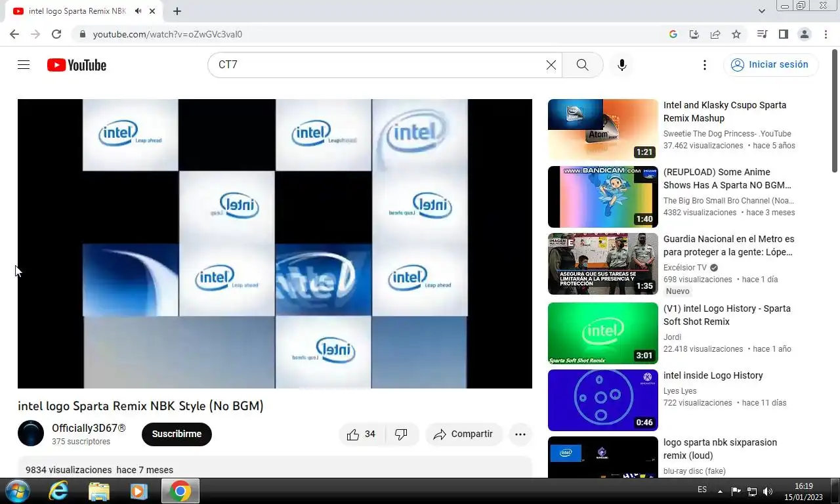
Task: Click ES language indicator
Action: pos(702,490)
